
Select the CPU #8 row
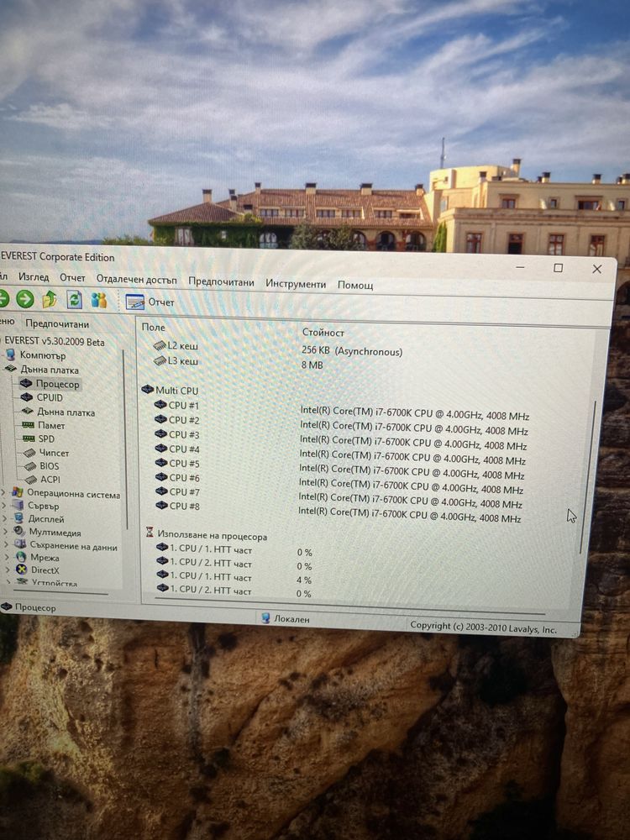[x=338, y=511]
